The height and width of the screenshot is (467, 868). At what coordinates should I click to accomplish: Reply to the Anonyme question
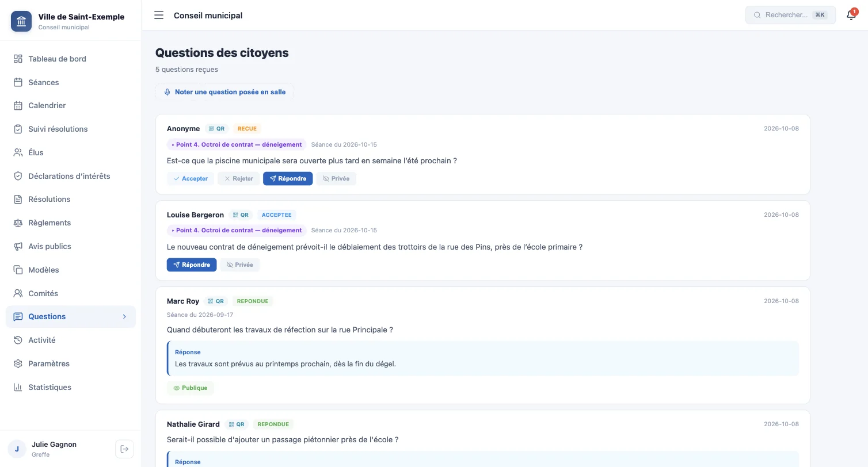pyautogui.click(x=288, y=178)
